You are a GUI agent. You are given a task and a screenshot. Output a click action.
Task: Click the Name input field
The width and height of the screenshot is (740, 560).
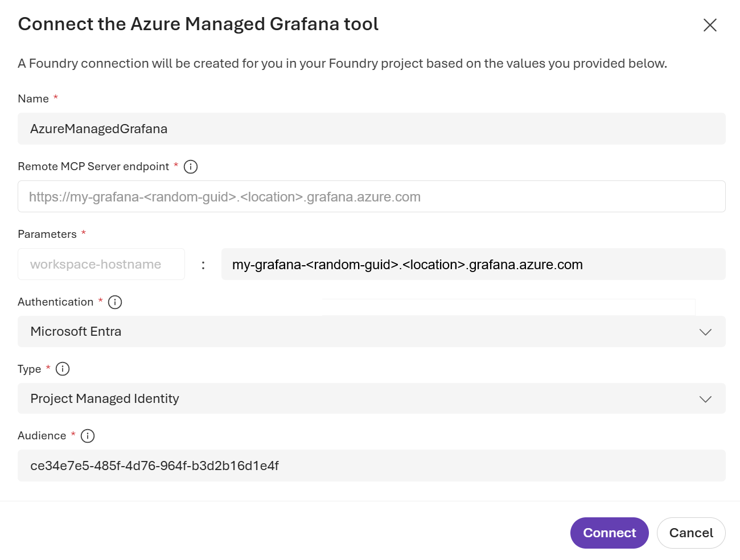coord(372,129)
